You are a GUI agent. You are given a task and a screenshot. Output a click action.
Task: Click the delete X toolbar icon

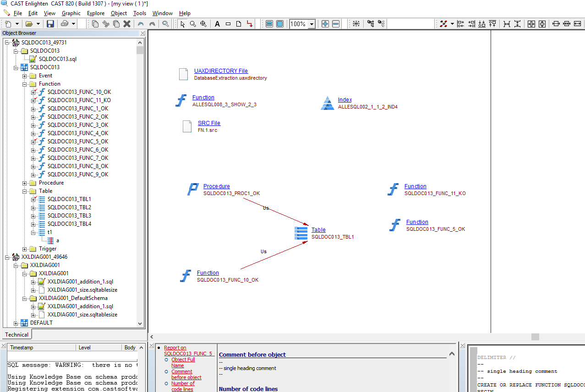pyautogui.click(x=127, y=24)
